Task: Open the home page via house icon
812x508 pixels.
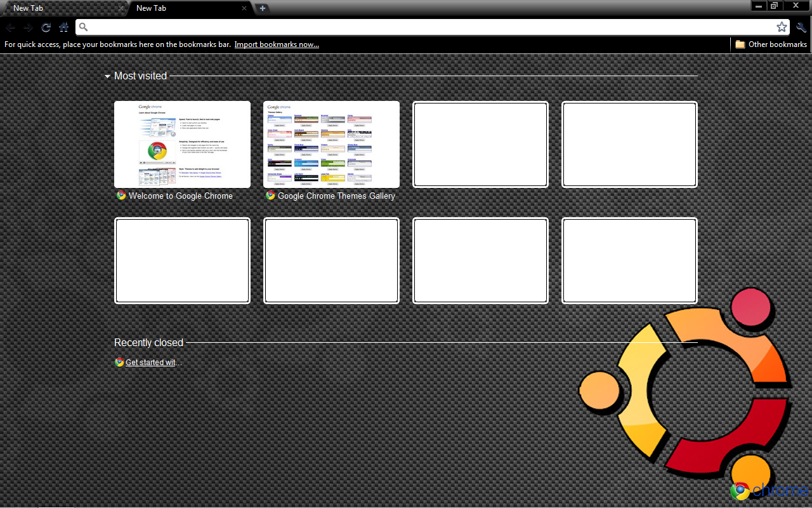Action: 63,27
